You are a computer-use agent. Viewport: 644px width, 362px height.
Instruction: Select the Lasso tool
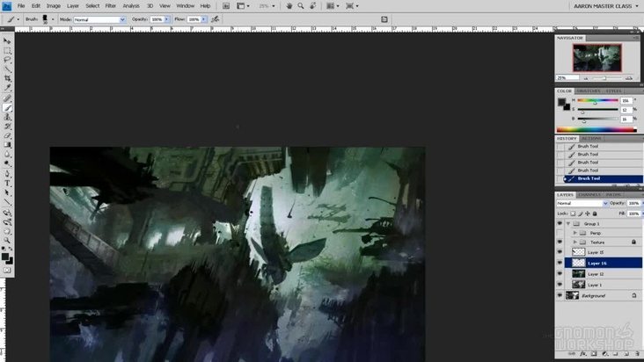click(x=7, y=60)
